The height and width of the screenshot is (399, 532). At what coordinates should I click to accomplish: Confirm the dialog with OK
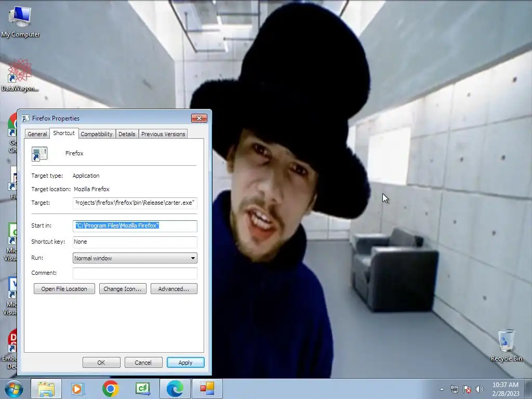(101, 362)
